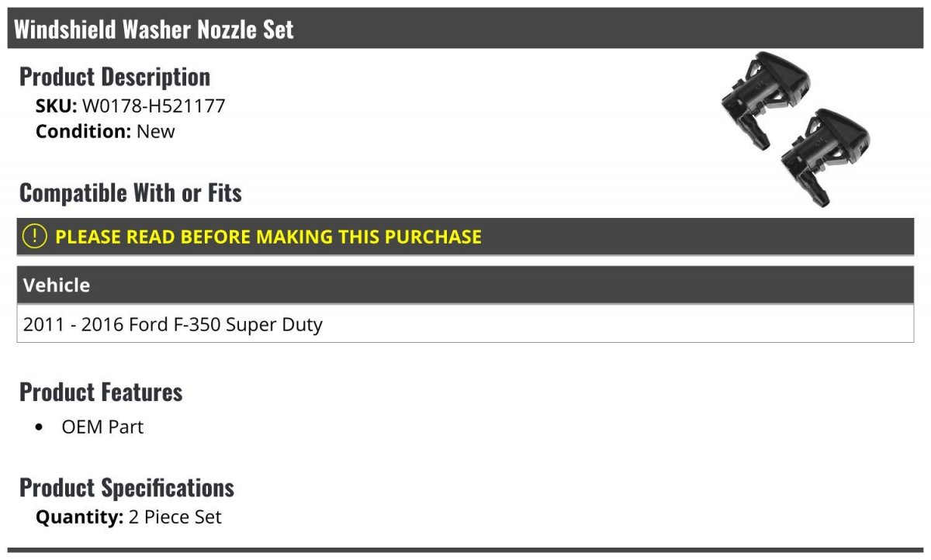Click the OEM Part feature text

(x=102, y=427)
